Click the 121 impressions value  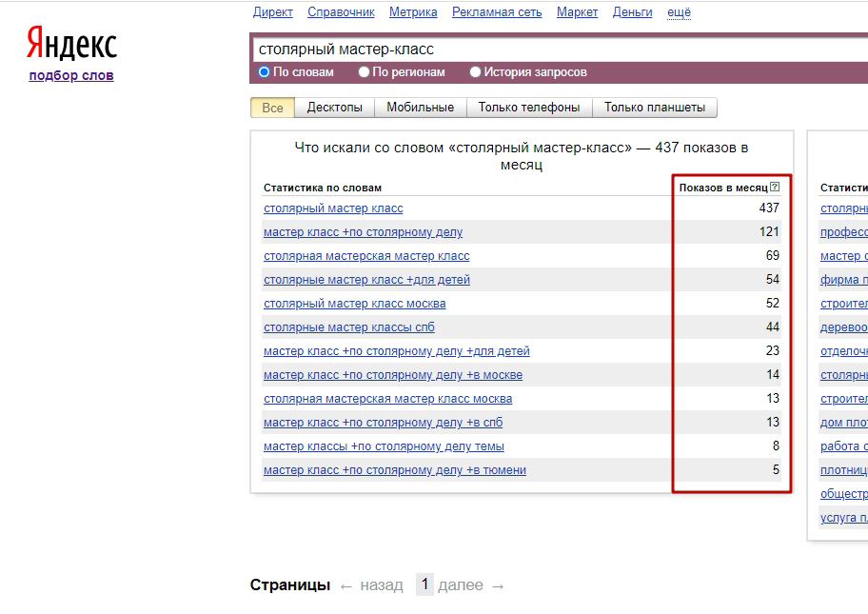pyautogui.click(x=769, y=232)
